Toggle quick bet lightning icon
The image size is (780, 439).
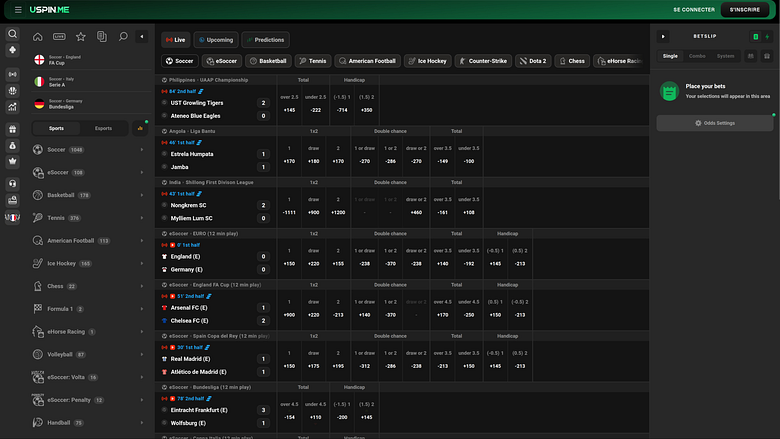click(x=767, y=36)
